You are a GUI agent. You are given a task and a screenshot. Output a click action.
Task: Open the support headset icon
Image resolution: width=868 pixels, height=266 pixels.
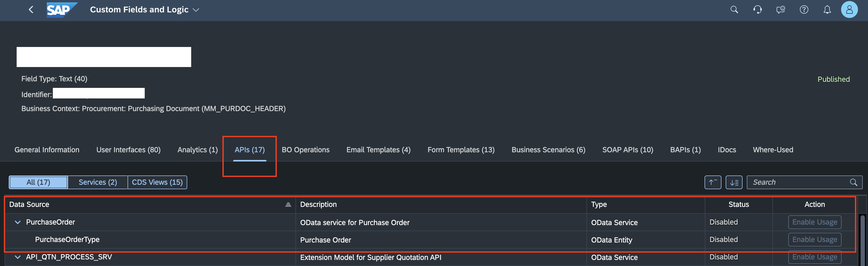coord(757,10)
